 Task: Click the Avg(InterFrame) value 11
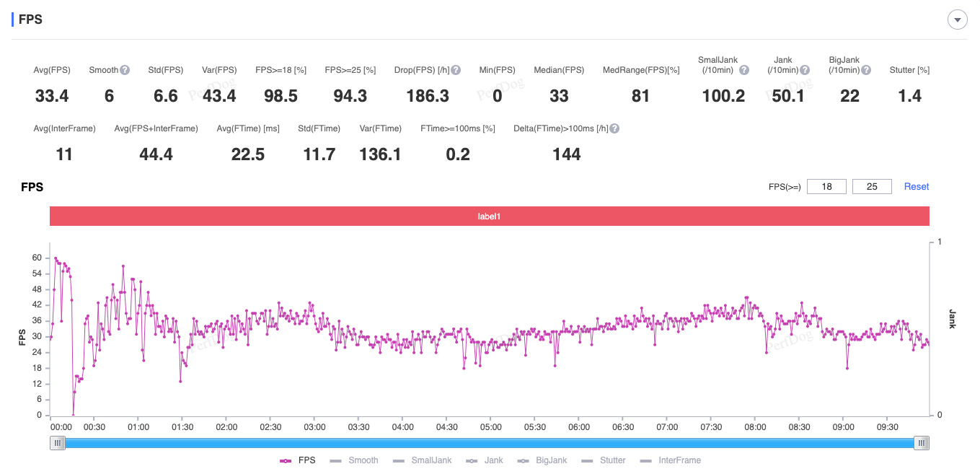tap(64, 154)
